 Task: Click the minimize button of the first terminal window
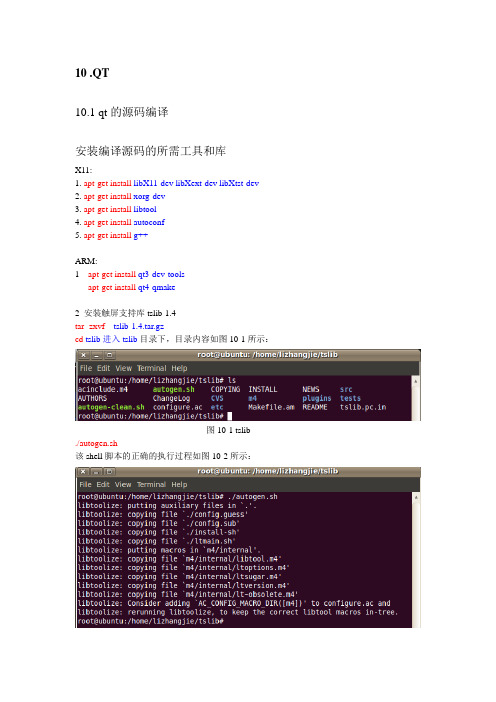coord(96,355)
